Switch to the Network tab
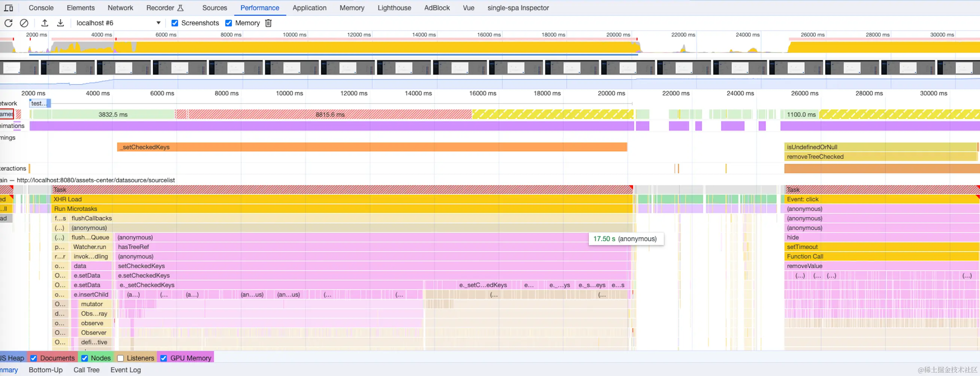Viewport: 980px width, 376px height. pyautogui.click(x=120, y=7)
